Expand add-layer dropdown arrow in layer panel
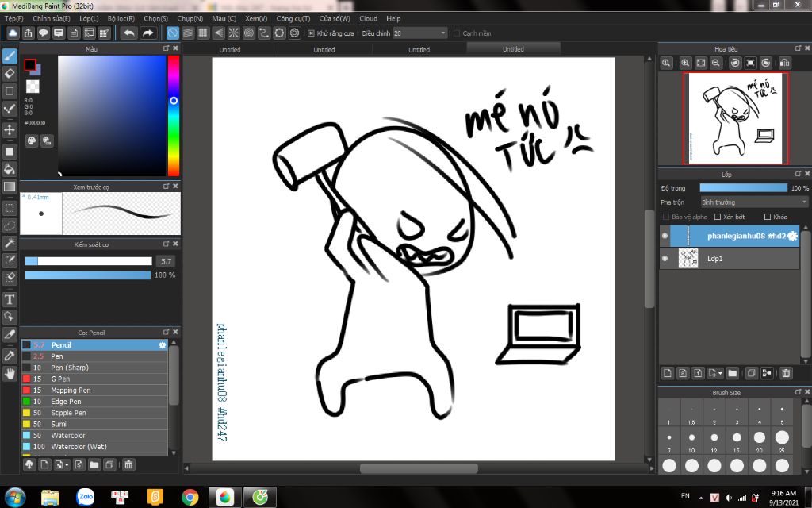Screen dimensions: 812x508 tap(720, 373)
